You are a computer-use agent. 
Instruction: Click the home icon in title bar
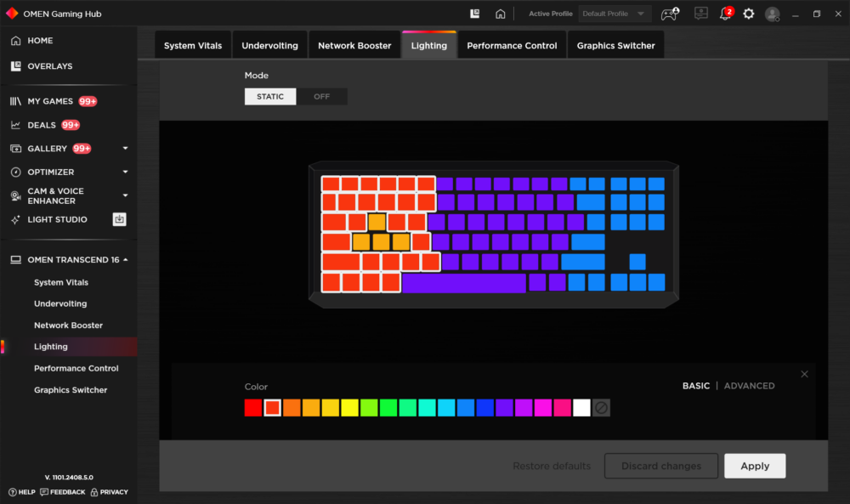coord(500,14)
